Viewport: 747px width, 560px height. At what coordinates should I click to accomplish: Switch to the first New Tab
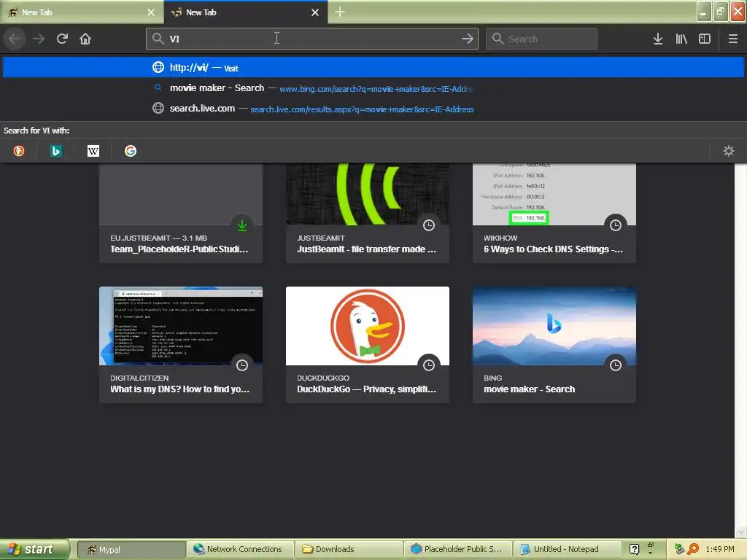click(x=82, y=12)
